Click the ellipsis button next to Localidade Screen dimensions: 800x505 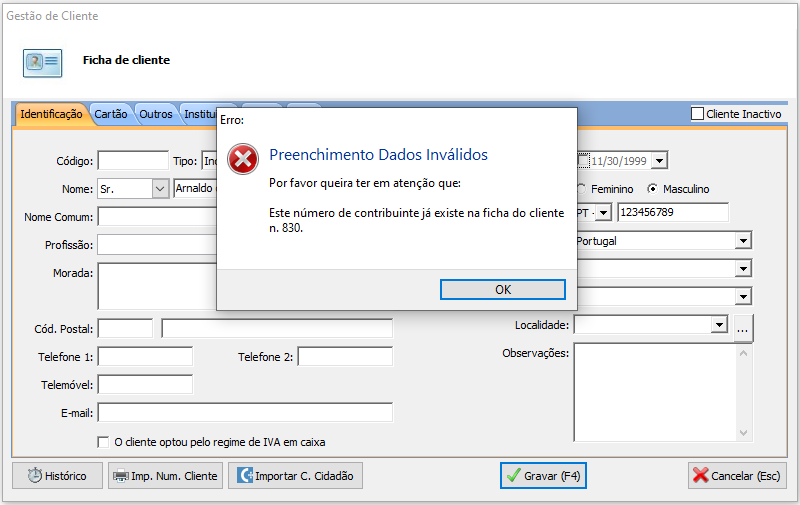(x=742, y=326)
